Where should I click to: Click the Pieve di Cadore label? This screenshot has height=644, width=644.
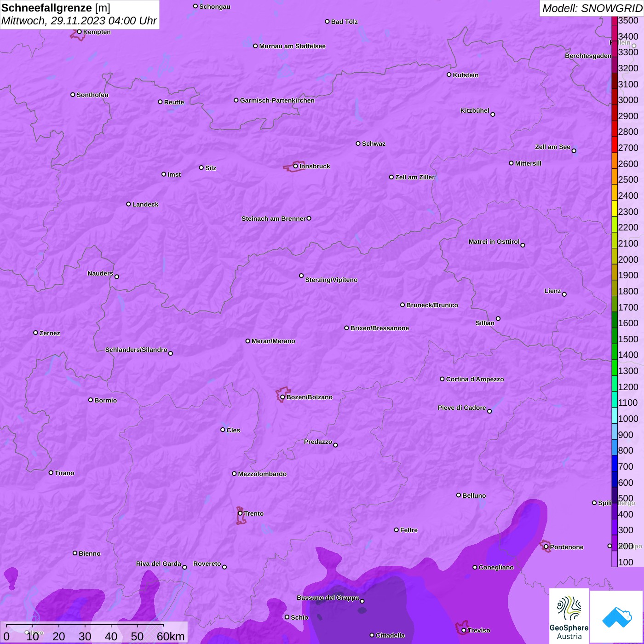[462, 408]
